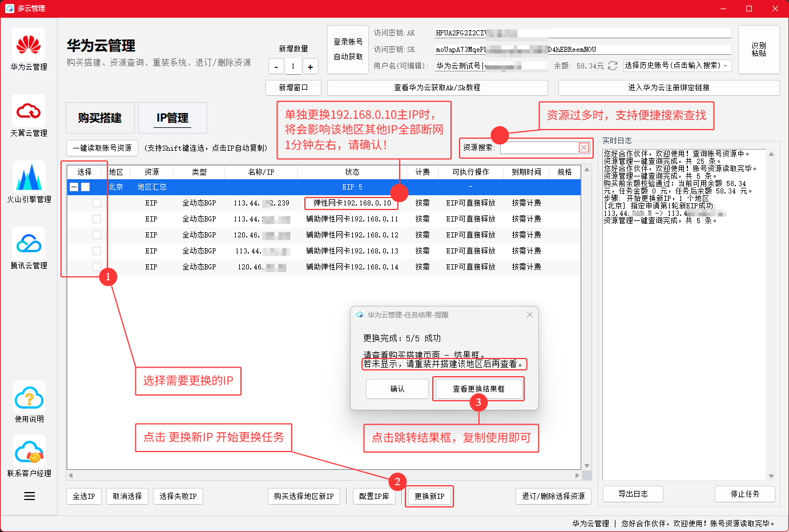The width and height of the screenshot is (789, 532).
Task: Click the balance refresh icon
Action: (x=613, y=66)
